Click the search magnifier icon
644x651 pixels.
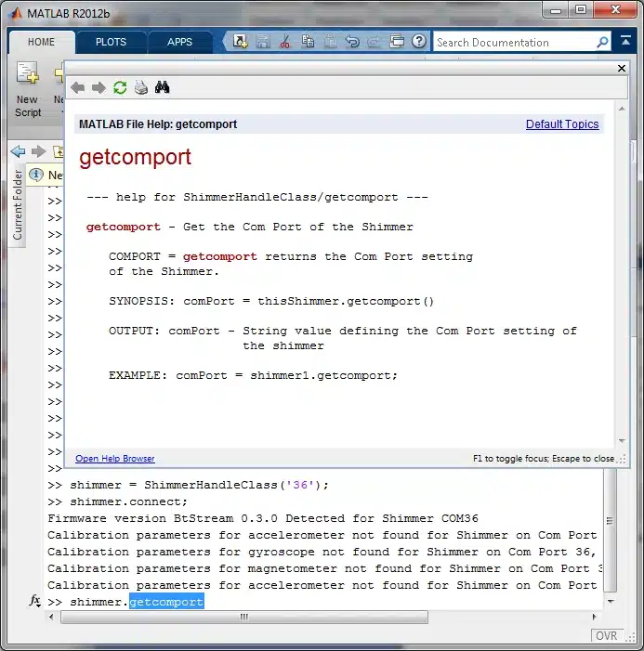pyautogui.click(x=602, y=42)
